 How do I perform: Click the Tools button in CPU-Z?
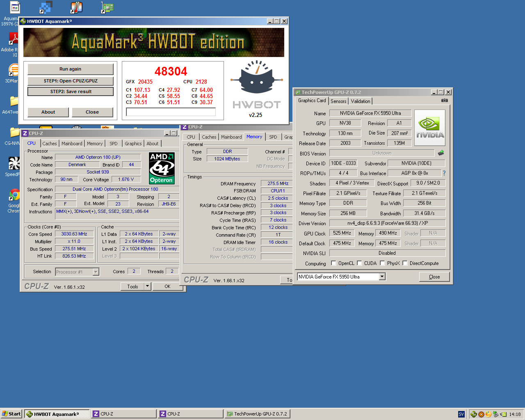tap(132, 287)
